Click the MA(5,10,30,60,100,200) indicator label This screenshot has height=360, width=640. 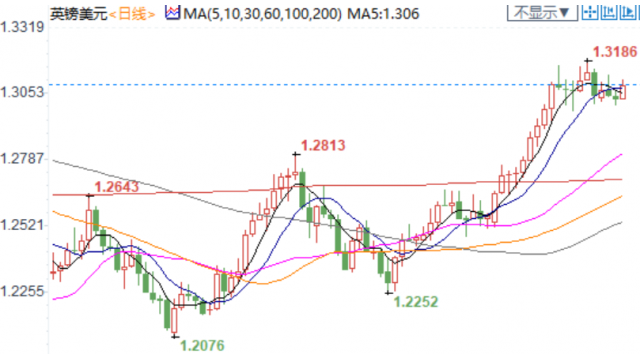262,14
